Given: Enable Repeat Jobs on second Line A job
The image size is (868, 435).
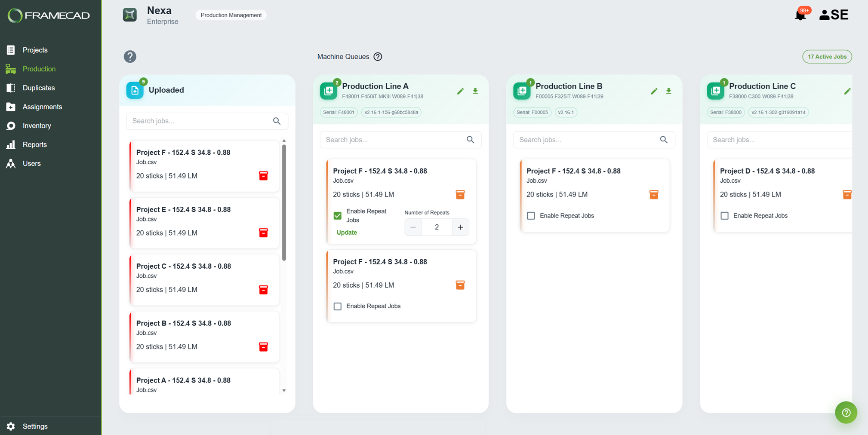Looking at the screenshot, I should pyautogui.click(x=338, y=306).
